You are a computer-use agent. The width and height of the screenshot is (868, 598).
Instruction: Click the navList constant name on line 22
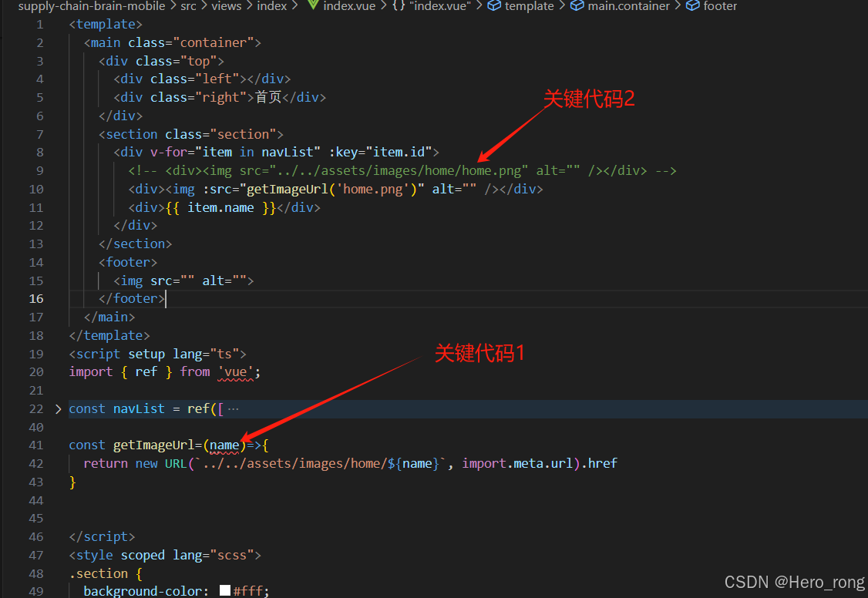point(139,408)
